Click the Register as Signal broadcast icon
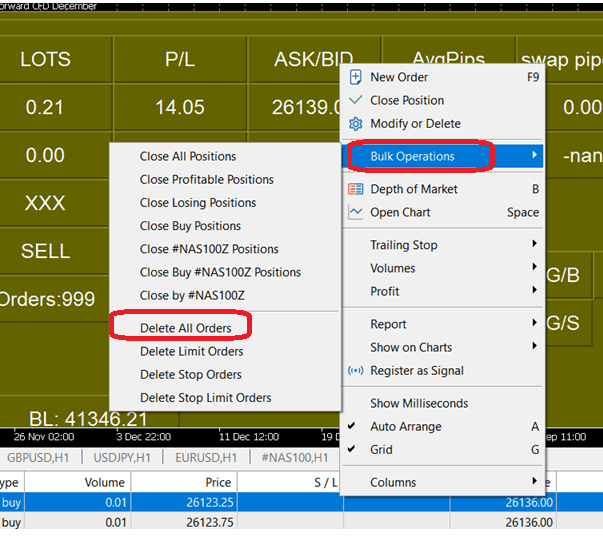This screenshot has height=553, width=603. (355, 371)
